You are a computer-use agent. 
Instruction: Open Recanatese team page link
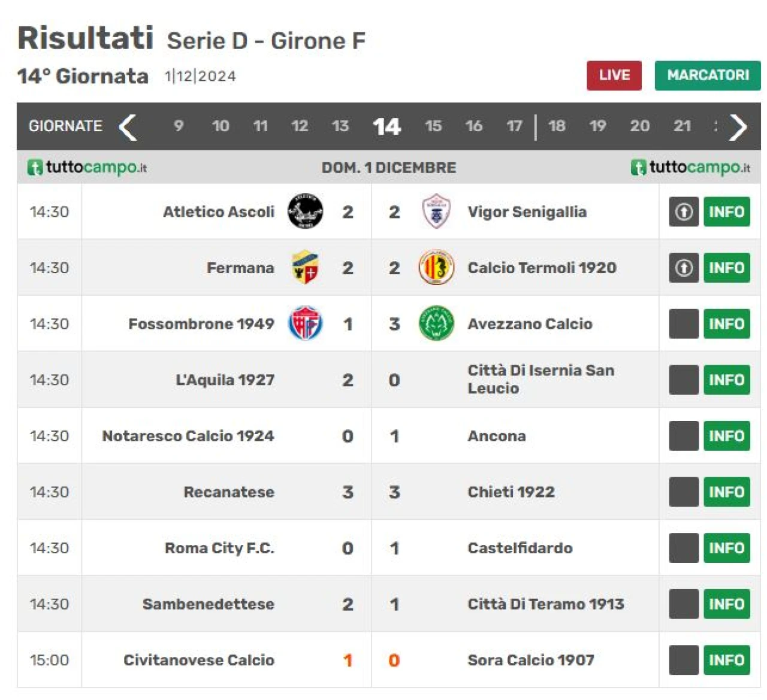tap(229, 492)
